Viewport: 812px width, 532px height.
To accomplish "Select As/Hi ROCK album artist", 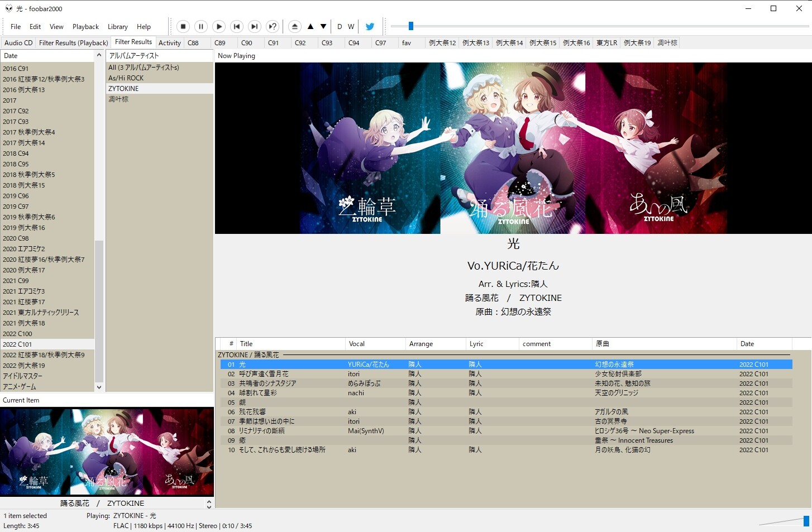I will click(126, 78).
